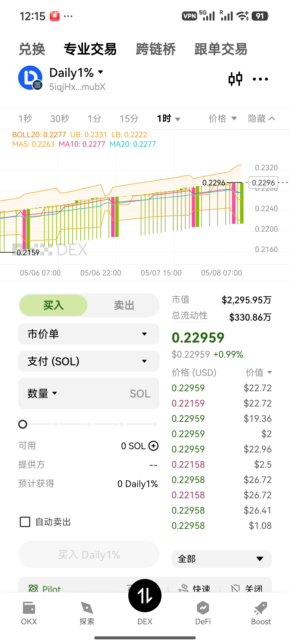This screenshot has width=290, height=644.
Task: Tap the 市值 $2,295.95万 value
Action: point(246,300)
